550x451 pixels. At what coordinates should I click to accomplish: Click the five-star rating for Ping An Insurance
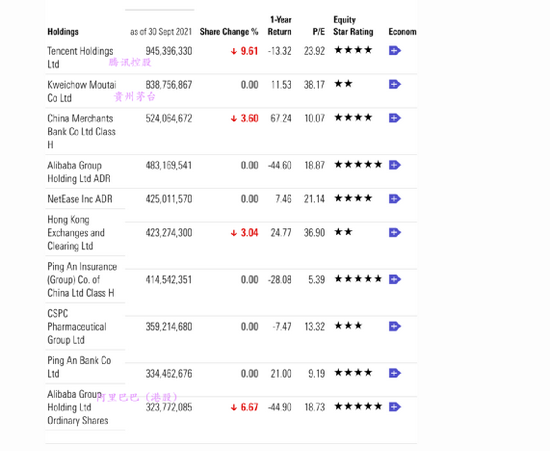coord(358,279)
